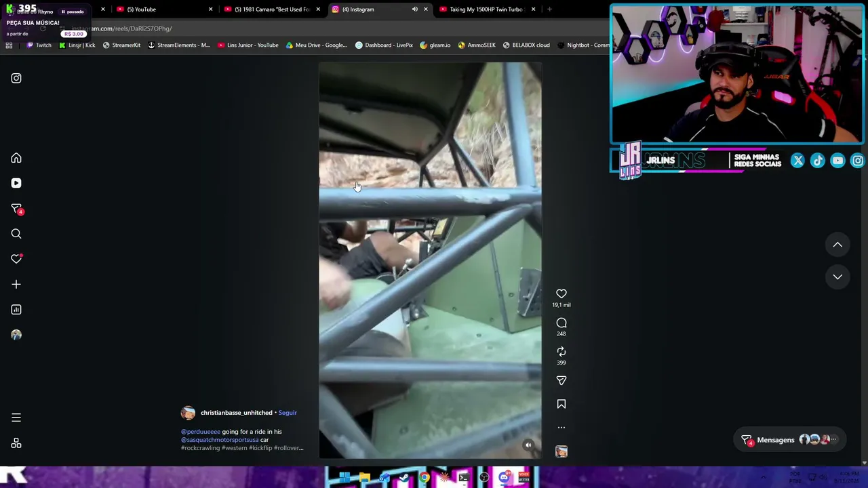Switch to Taking My 1500HP Twin Turbo tab
The image size is (868, 488).
click(x=486, y=9)
